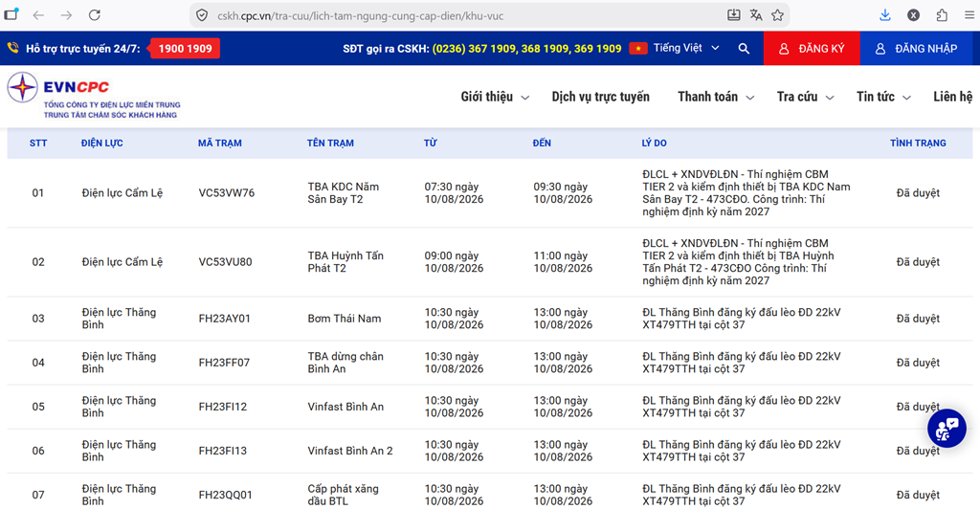Click the STT column header
This screenshot has width=980, height=509.
[x=38, y=143]
